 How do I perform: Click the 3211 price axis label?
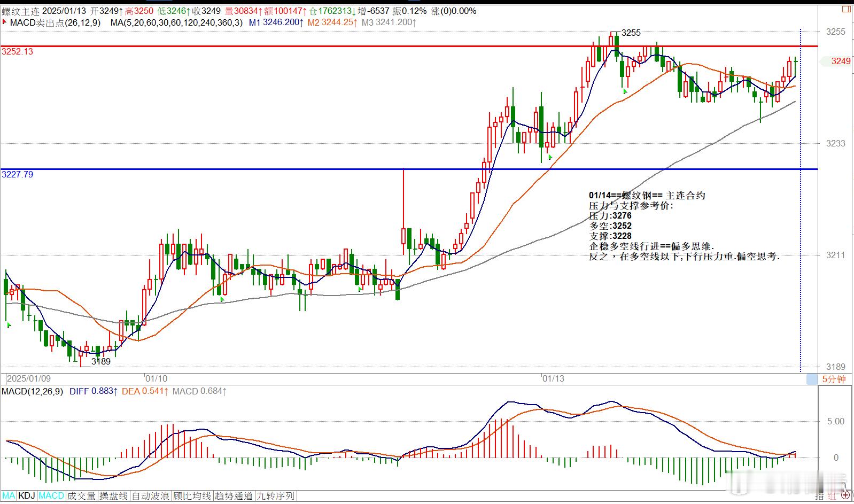click(836, 255)
